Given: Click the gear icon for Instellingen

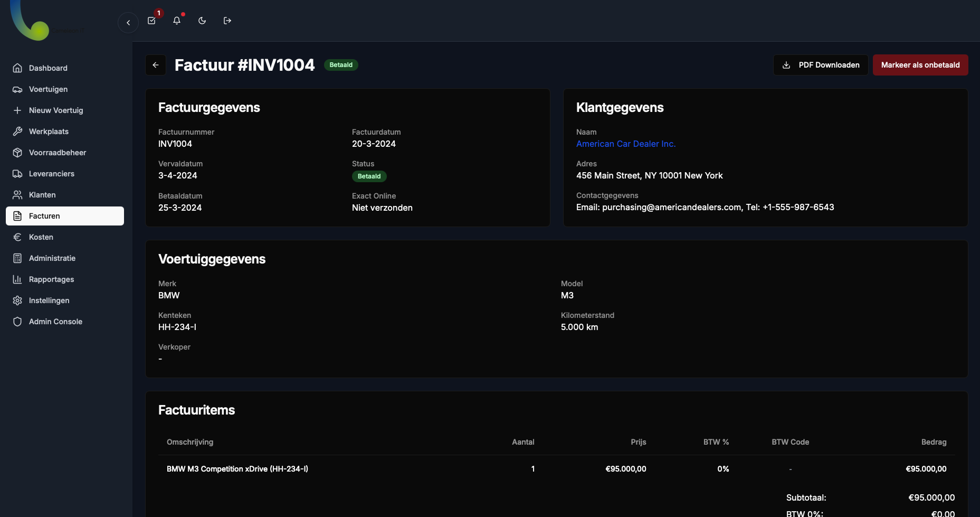Looking at the screenshot, I should coord(17,300).
